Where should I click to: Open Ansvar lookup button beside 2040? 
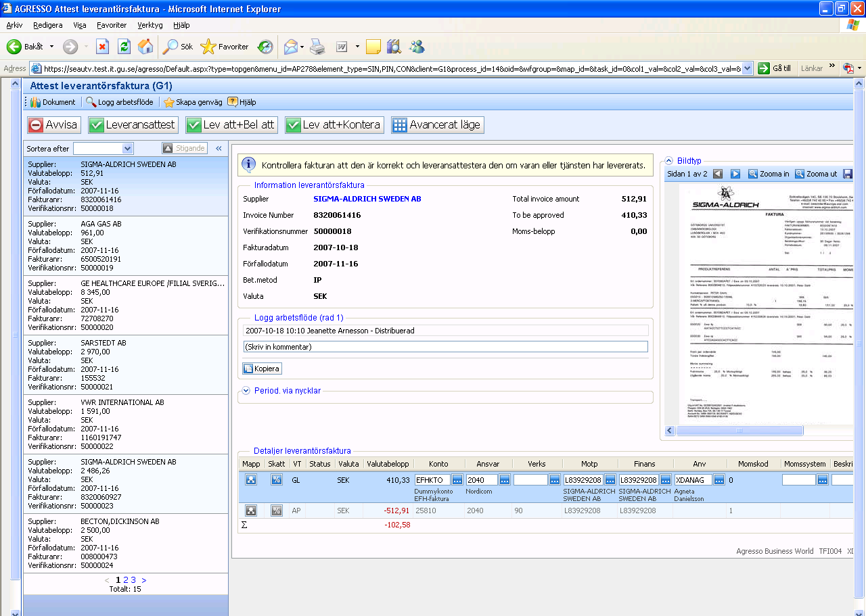pos(505,479)
